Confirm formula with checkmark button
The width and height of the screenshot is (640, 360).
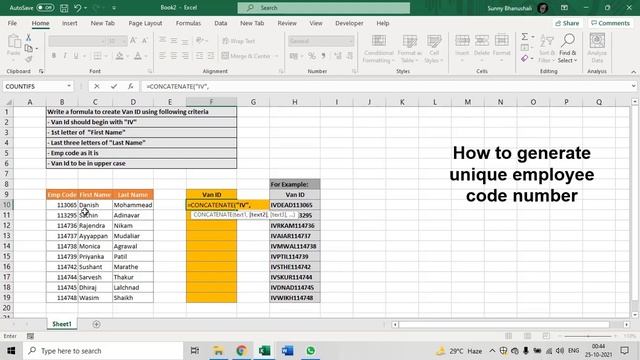[x=113, y=86]
